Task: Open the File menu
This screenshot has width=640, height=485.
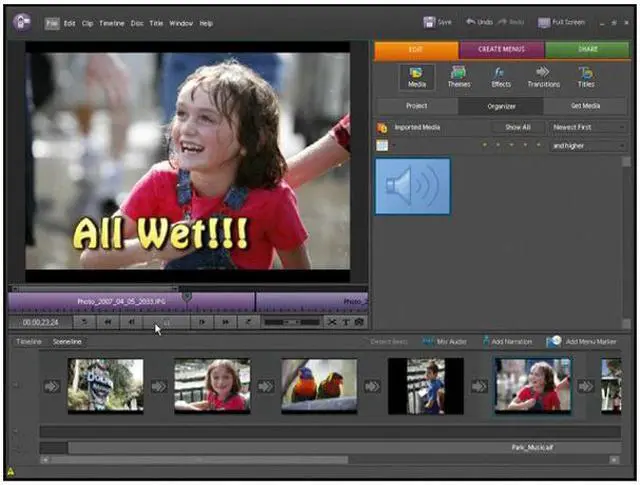Action: point(52,24)
